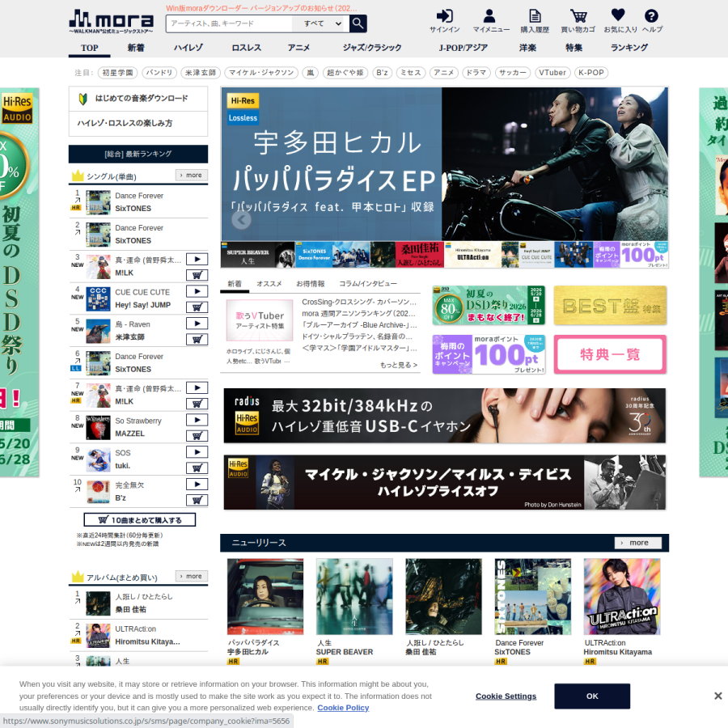Click the BEST盤 特集 banner
Screen dimensions: 728x728
610,306
